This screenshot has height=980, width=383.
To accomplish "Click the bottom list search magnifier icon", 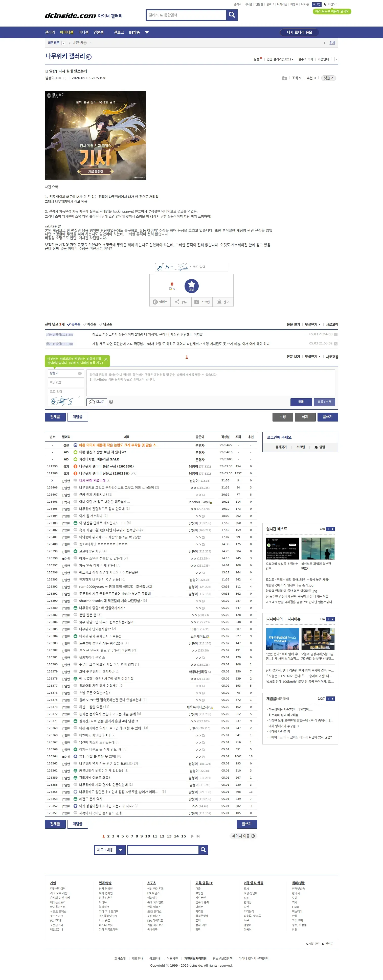I will coord(203,850).
